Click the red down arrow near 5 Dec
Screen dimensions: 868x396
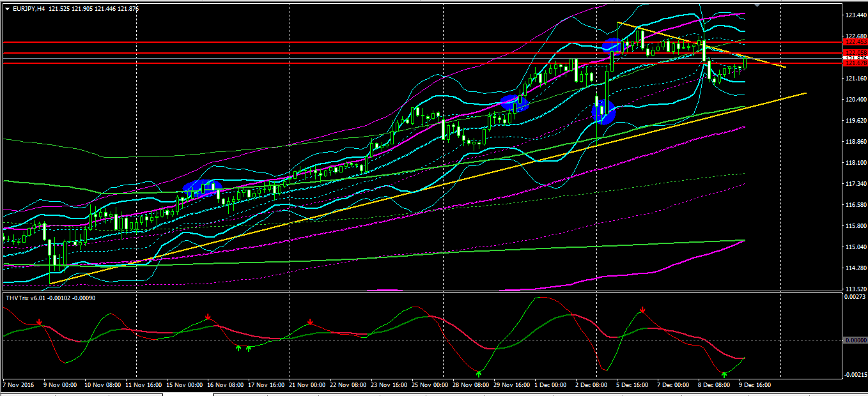(642, 310)
